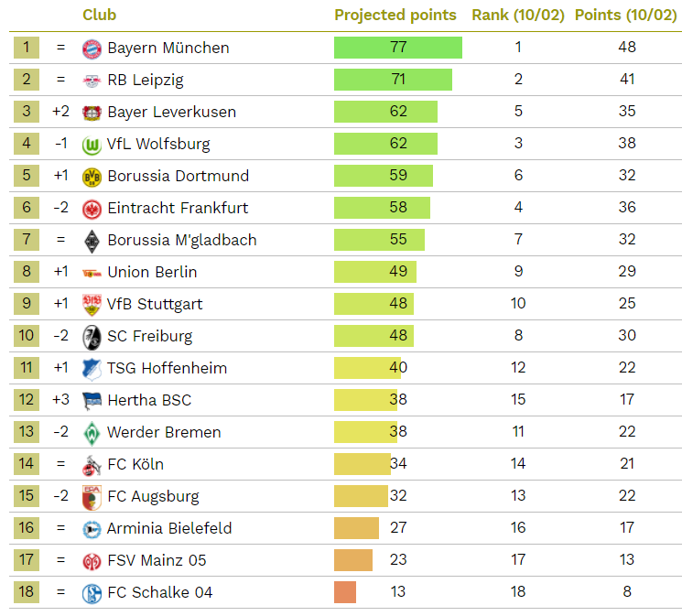Sort by the Club column header
682x616 pixels.
[x=99, y=15]
